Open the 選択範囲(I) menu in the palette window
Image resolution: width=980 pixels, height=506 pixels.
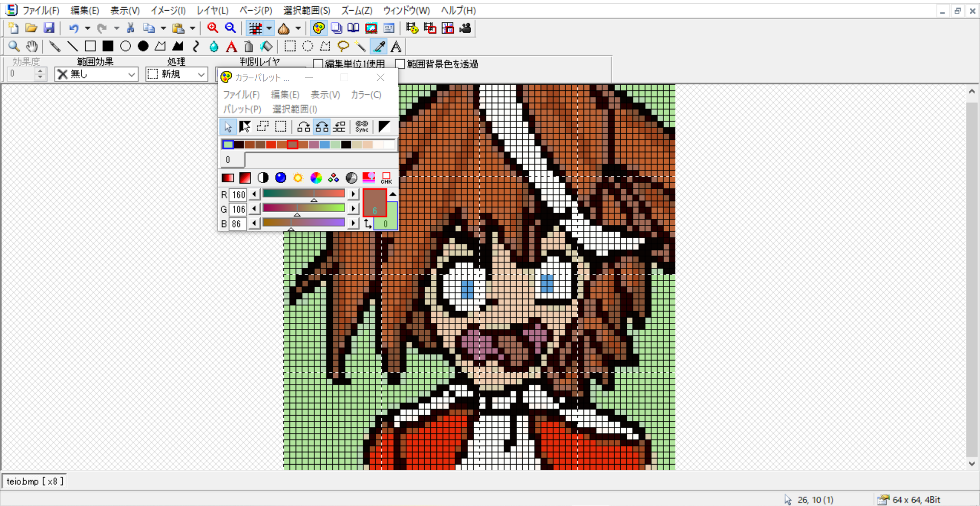(295, 109)
